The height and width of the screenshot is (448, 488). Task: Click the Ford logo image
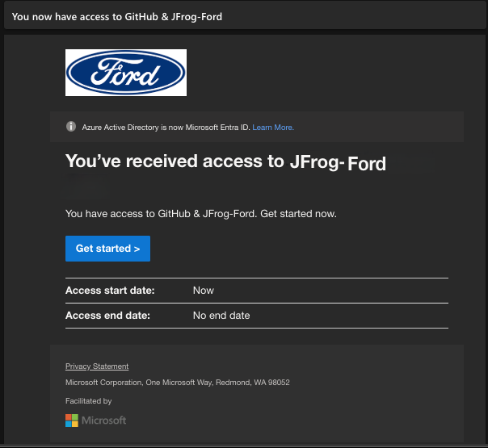click(x=126, y=73)
